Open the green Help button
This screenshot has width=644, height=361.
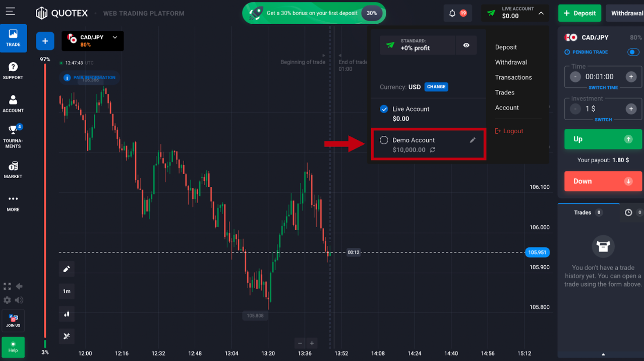(13, 347)
